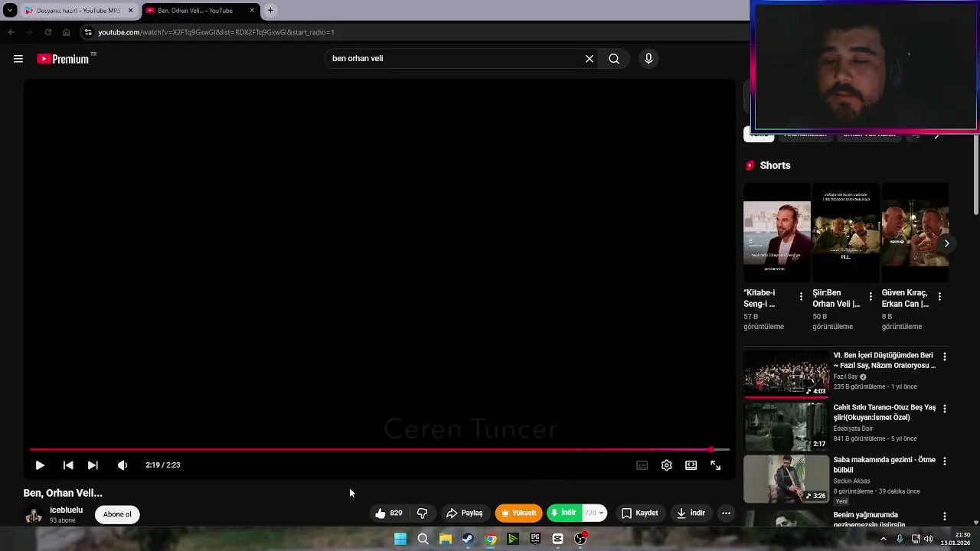Open the 720 quality dropdown
This screenshot has width=980, height=551.
click(595, 513)
